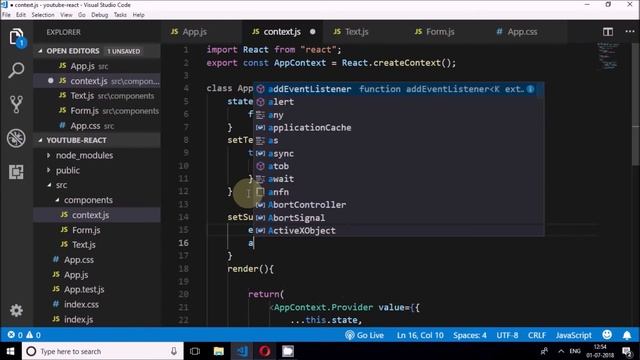The image size is (640, 360).
Task: Open File Explorer from taskbar
Action: pos(219,351)
